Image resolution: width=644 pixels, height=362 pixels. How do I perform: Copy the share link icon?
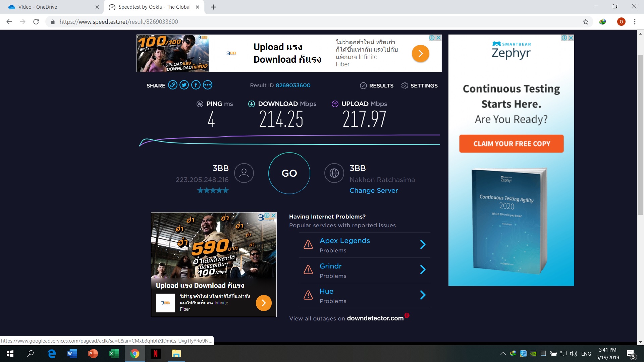(x=173, y=85)
